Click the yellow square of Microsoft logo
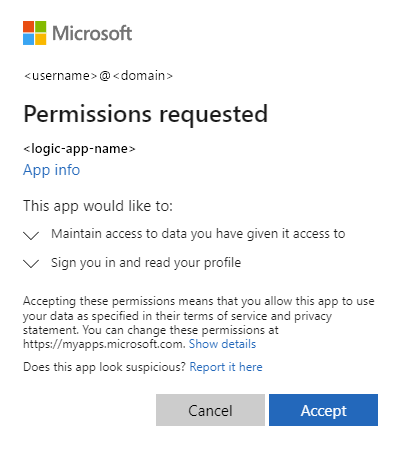The image size is (400, 450). [41, 39]
